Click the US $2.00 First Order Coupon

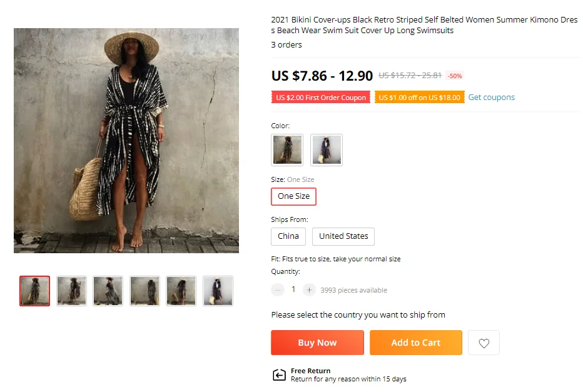tap(321, 98)
